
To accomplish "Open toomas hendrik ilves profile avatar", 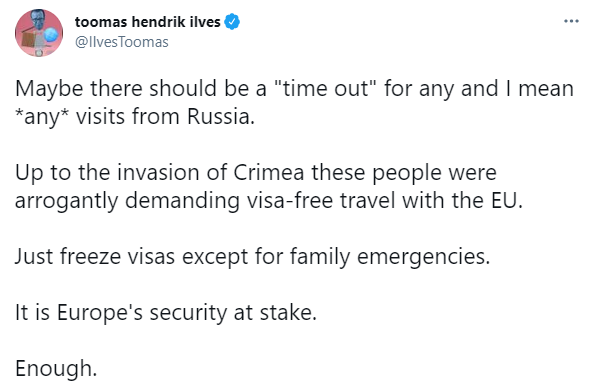I will pyautogui.click(x=39, y=33).
